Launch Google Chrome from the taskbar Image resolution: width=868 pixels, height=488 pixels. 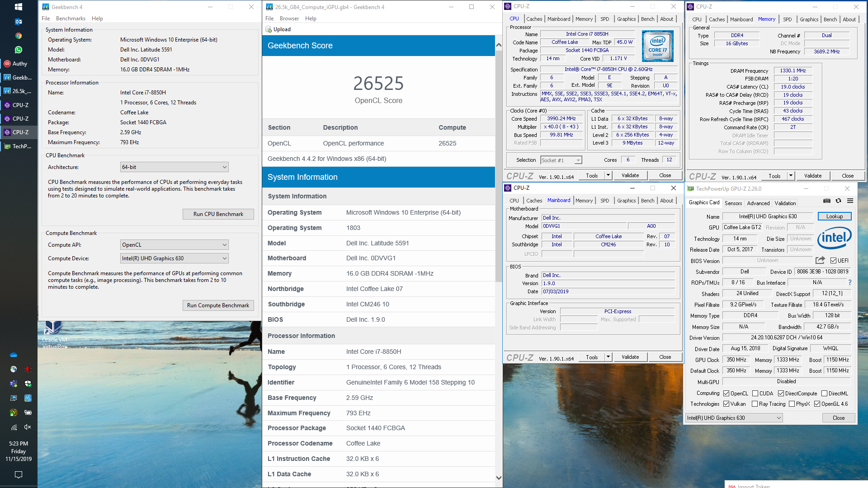(19, 36)
